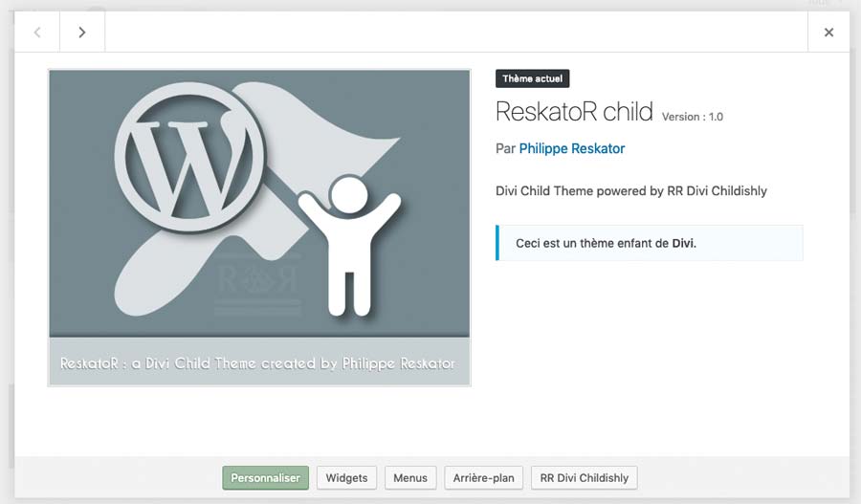Open the Menus button

point(410,477)
